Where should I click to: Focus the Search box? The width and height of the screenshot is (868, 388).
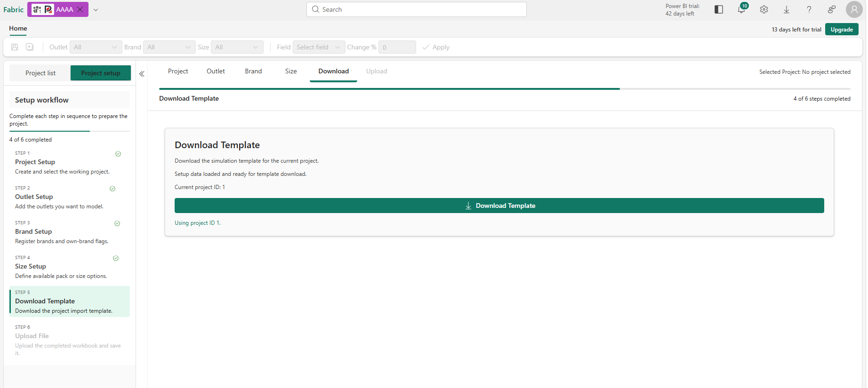point(416,9)
